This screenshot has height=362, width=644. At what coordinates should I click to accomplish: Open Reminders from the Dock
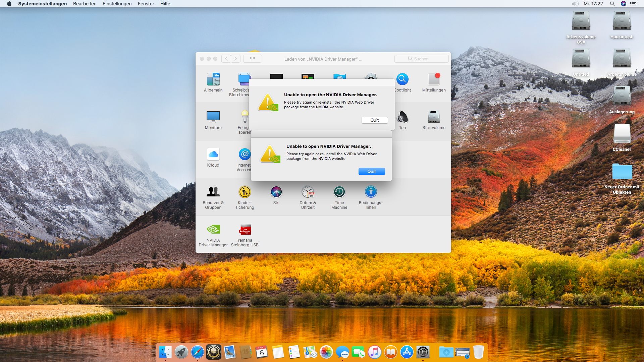[294, 352]
